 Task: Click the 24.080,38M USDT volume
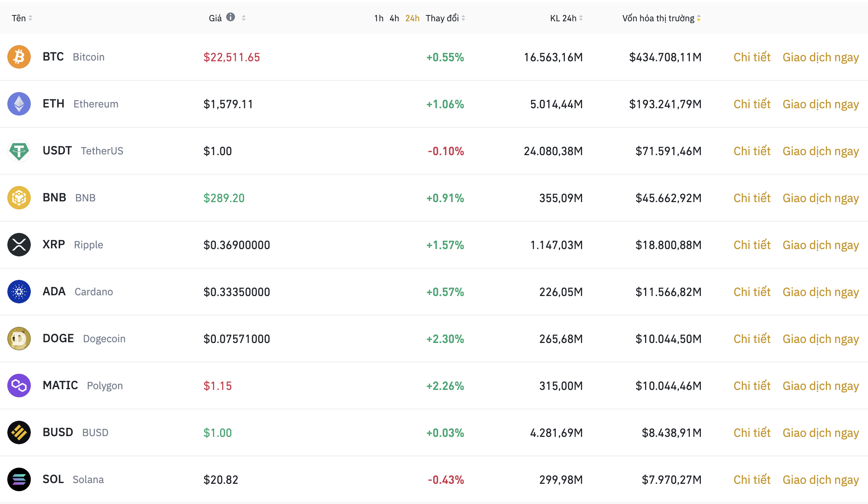coord(553,151)
